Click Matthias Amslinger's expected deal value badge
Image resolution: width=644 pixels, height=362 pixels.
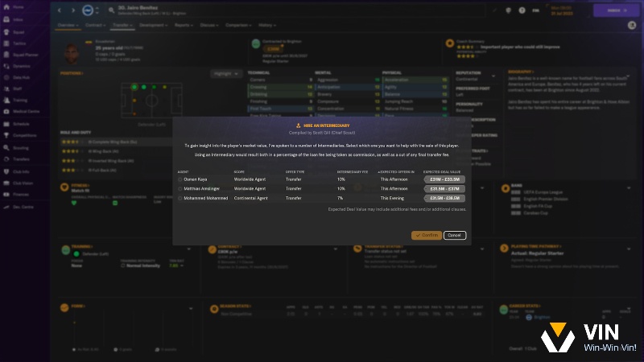tap(444, 189)
